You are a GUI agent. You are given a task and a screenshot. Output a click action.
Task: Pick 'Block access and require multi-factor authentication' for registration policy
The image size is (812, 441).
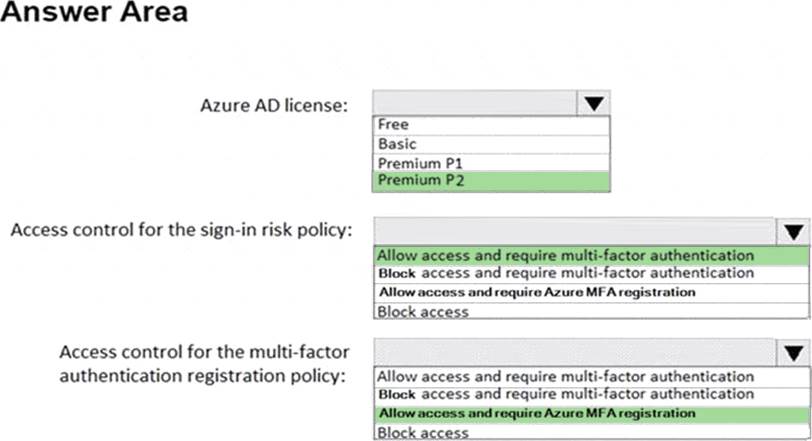[x=565, y=395]
